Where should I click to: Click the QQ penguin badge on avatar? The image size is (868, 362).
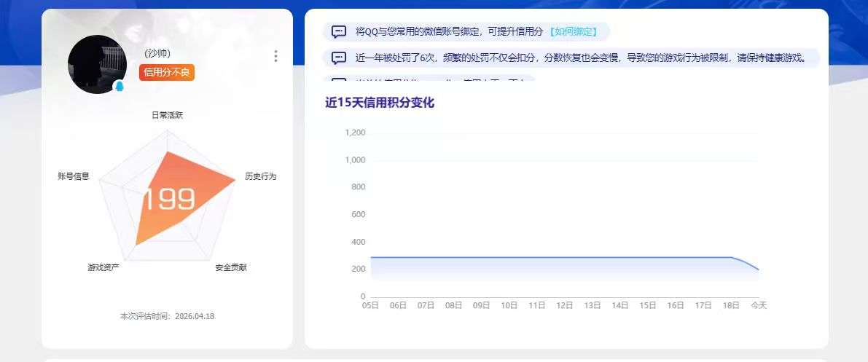(x=119, y=87)
